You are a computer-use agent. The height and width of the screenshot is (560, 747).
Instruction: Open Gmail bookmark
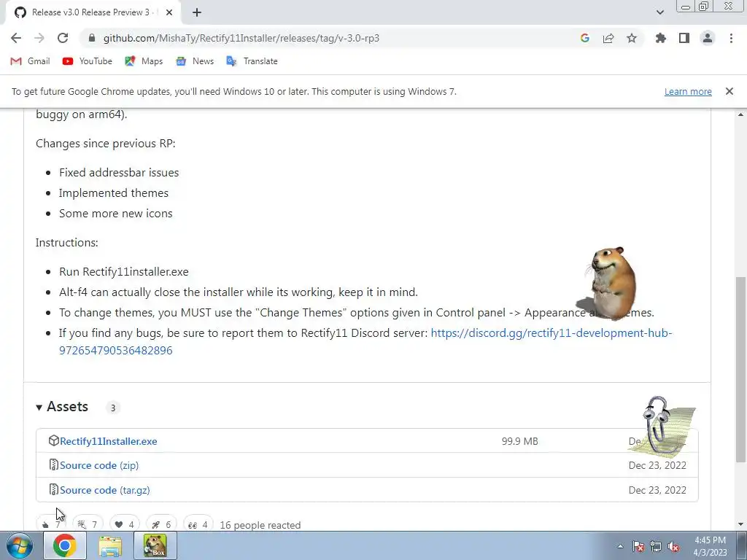pos(31,61)
